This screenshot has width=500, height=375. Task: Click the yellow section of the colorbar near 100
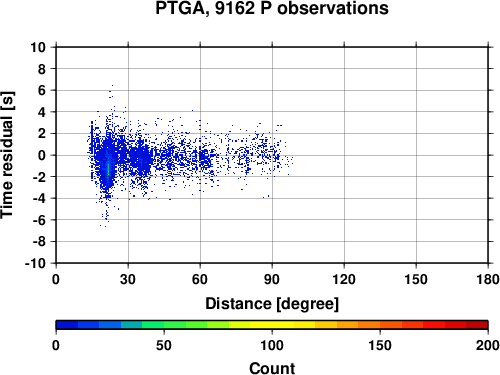coord(272,325)
